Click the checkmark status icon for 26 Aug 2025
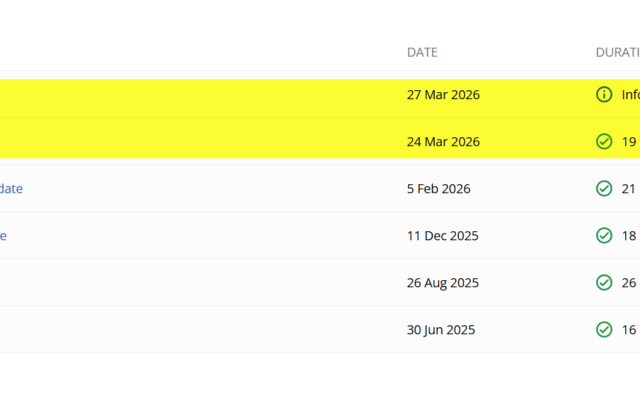This screenshot has height=400, width=640. click(x=603, y=282)
